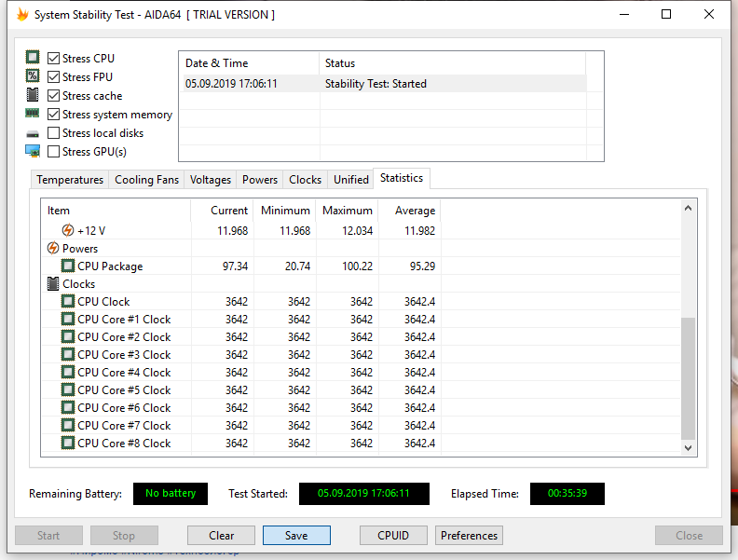Screen dimensions: 738x560
Task: Click the Current column header
Action: (x=222, y=211)
